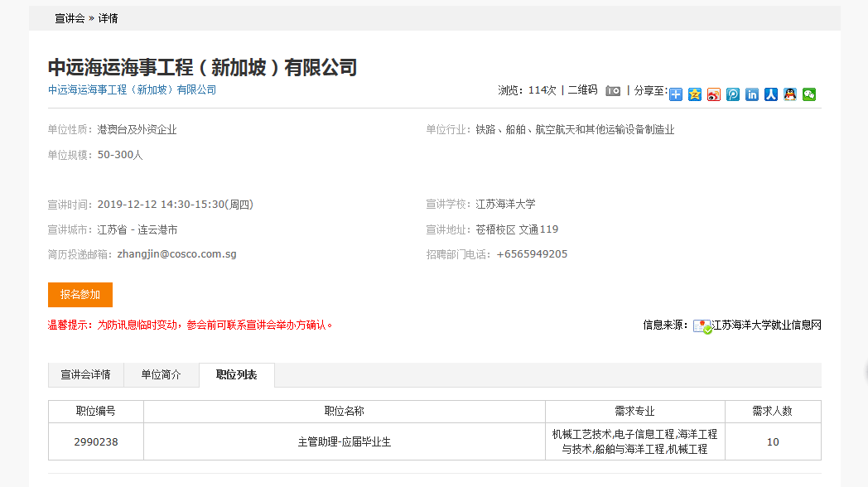
Task: Click the 职位名称 column header
Action: (345, 411)
